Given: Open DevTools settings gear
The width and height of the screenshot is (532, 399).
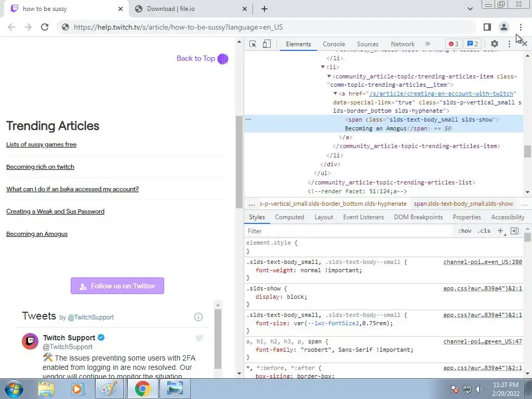Looking at the screenshot, I should [x=495, y=44].
